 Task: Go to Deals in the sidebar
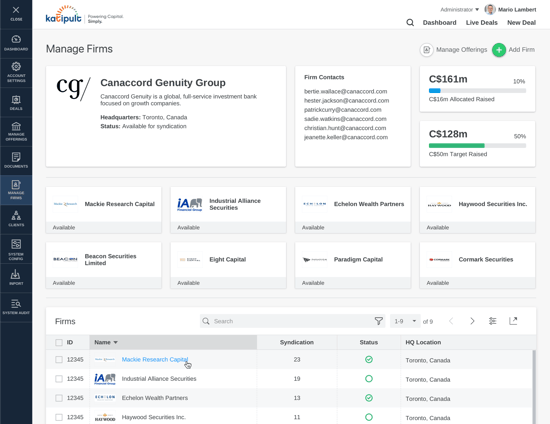[16, 102]
